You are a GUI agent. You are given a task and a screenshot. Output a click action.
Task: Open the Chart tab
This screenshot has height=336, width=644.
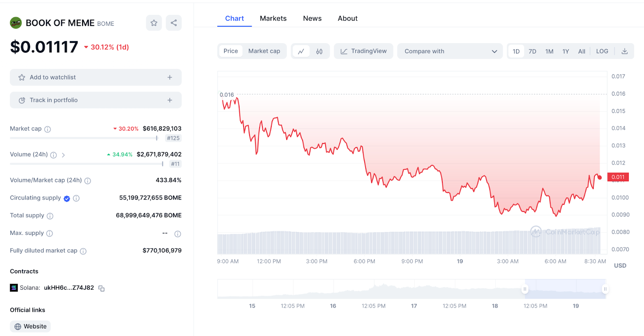tap(234, 19)
